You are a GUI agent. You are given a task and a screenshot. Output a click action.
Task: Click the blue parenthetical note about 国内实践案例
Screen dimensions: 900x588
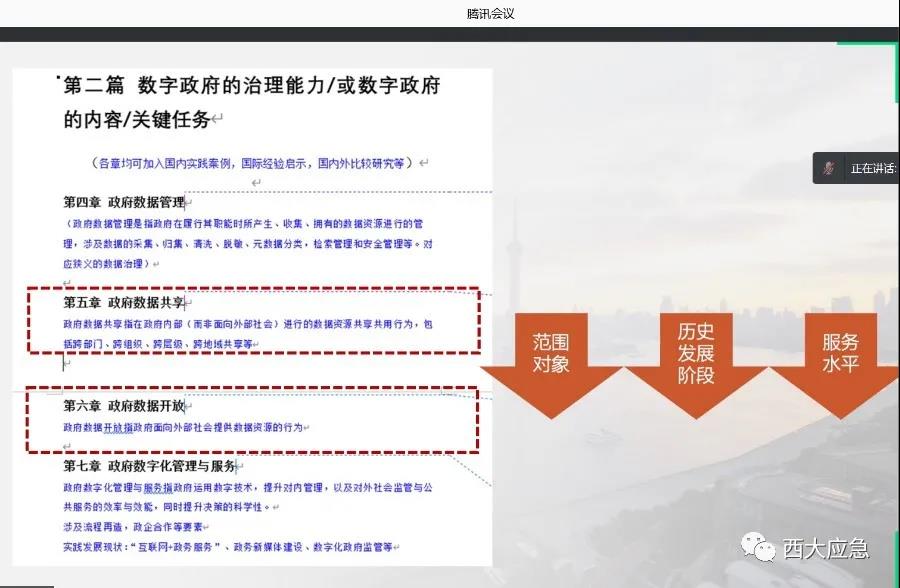[x=254, y=163]
